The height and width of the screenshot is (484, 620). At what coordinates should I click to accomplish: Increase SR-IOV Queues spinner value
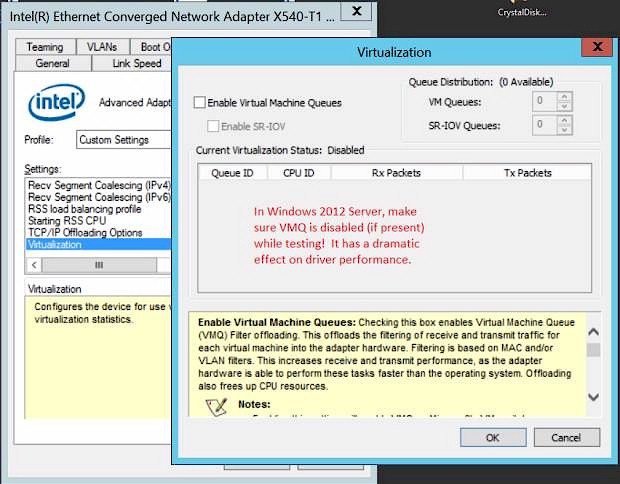click(564, 120)
